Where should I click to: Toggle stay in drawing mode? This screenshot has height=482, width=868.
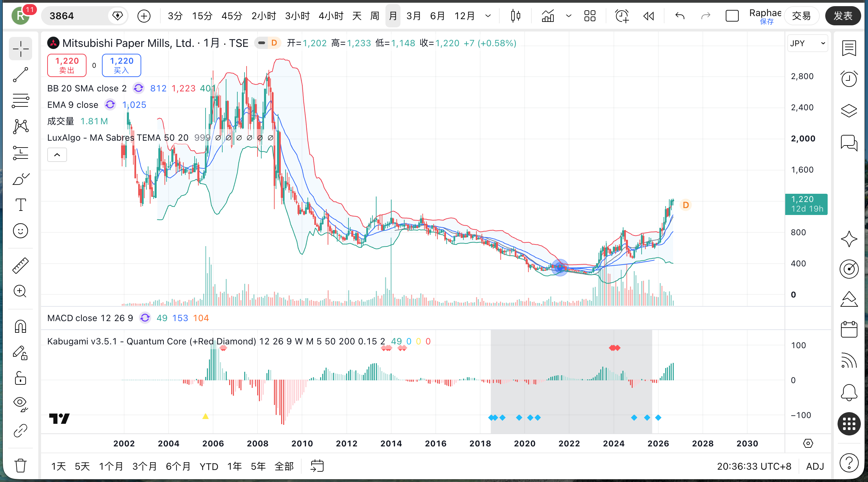(x=21, y=353)
